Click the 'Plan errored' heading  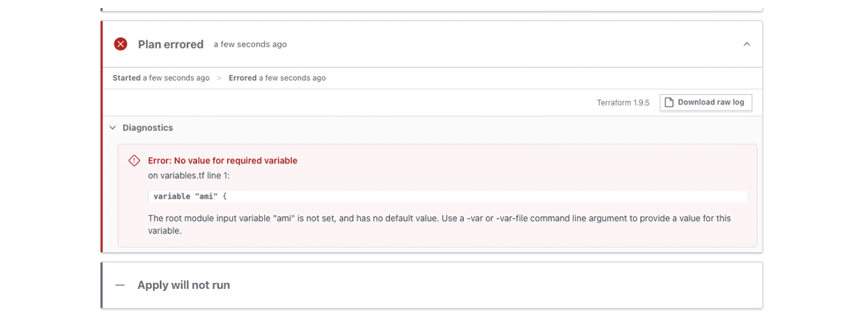coord(170,45)
